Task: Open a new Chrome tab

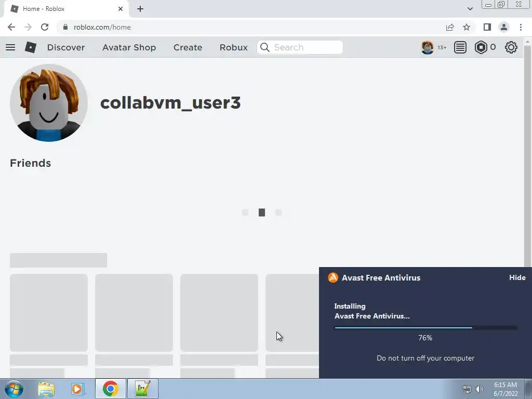Action: coord(140,9)
